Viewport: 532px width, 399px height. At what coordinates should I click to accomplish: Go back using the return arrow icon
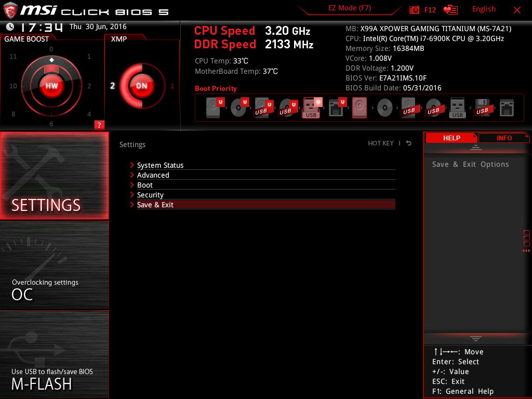(409, 143)
